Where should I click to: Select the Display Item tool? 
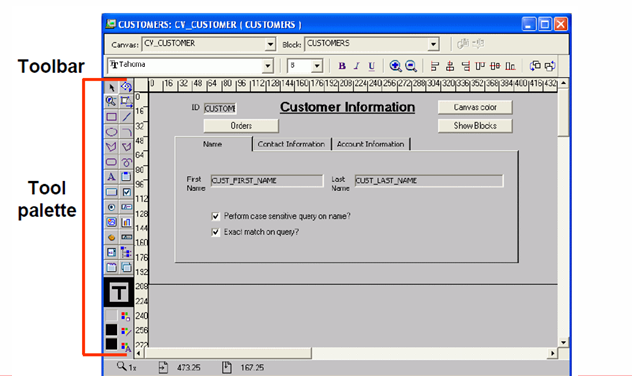tap(126, 237)
